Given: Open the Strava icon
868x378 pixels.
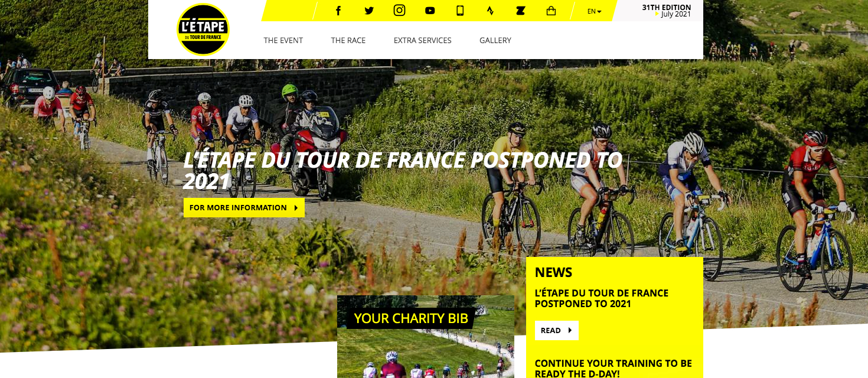Looking at the screenshot, I should pyautogui.click(x=490, y=11).
